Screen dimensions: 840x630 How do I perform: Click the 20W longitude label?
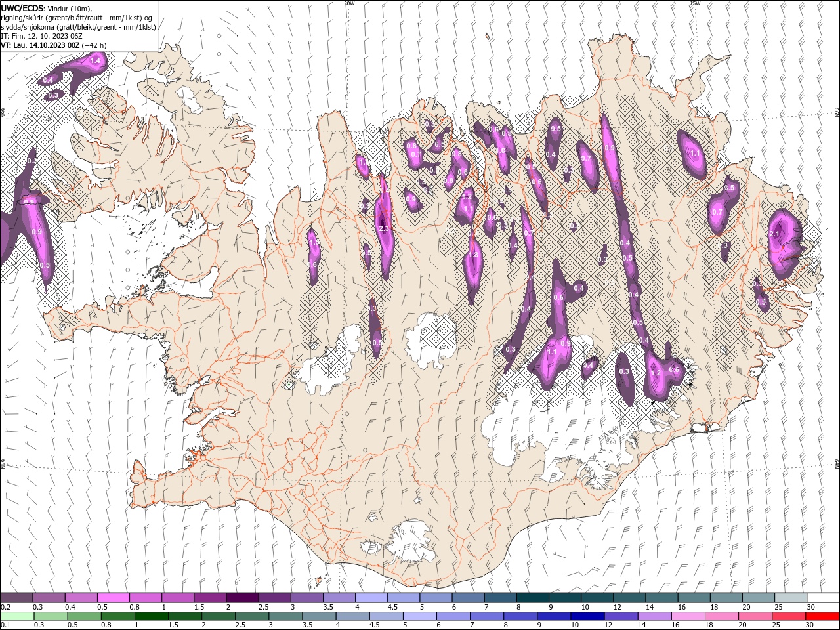pos(349,3)
